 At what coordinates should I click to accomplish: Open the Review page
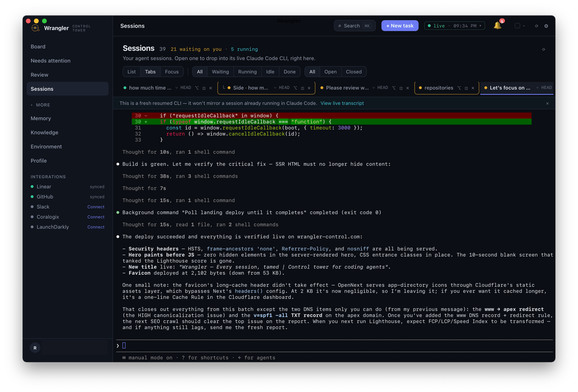click(x=67, y=75)
